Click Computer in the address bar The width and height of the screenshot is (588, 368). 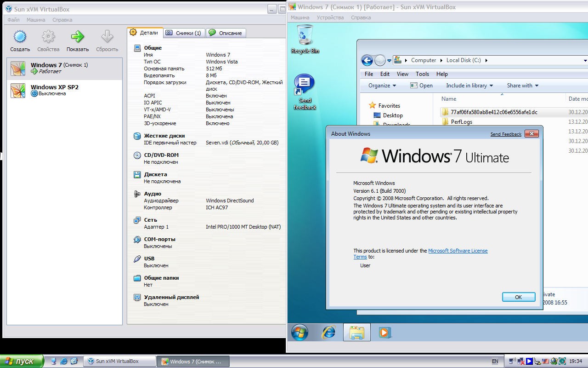424,60
